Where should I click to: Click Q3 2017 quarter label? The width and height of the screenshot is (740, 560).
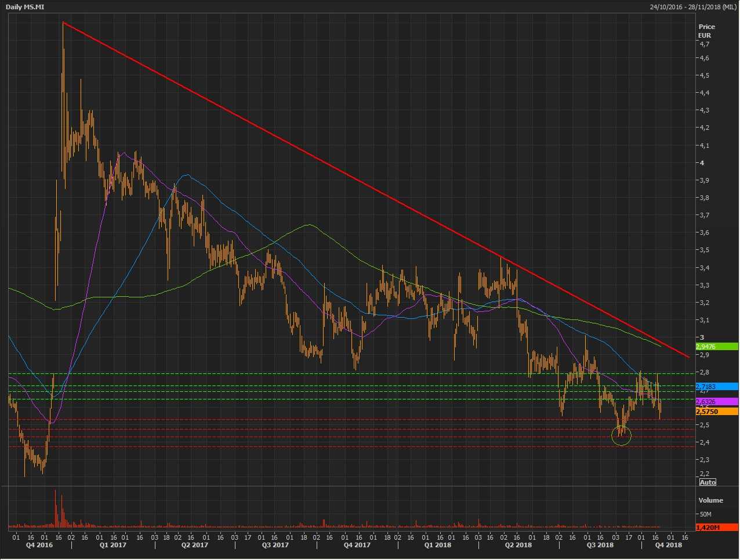click(275, 545)
